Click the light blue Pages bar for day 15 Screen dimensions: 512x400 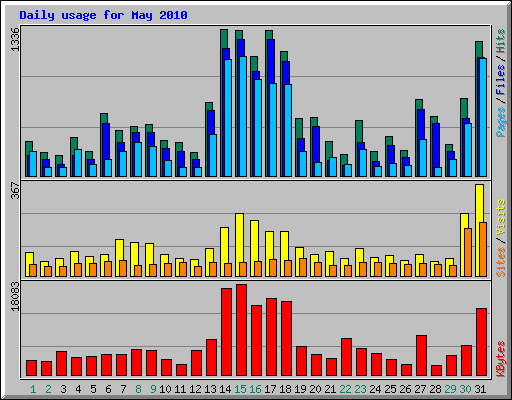tap(243, 117)
